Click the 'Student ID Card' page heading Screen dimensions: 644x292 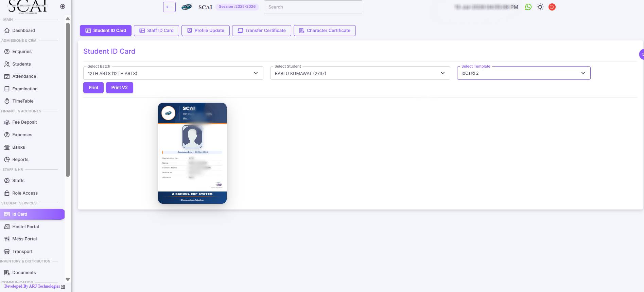[x=109, y=51]
